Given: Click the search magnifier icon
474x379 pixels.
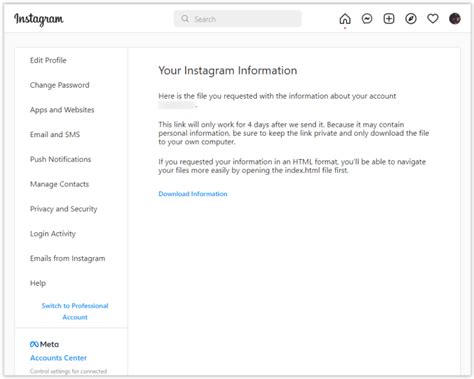Looking at the screenshot, I should (185, 19).
